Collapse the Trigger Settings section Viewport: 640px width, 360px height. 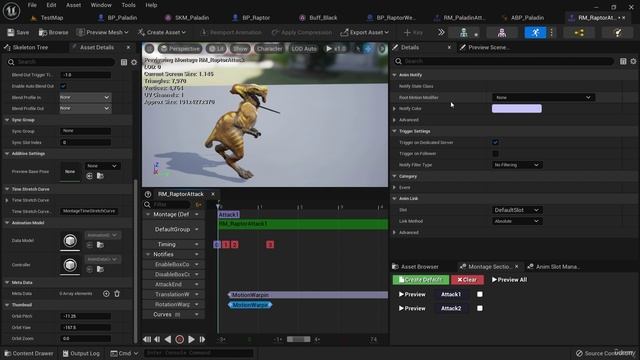[394, 131]
